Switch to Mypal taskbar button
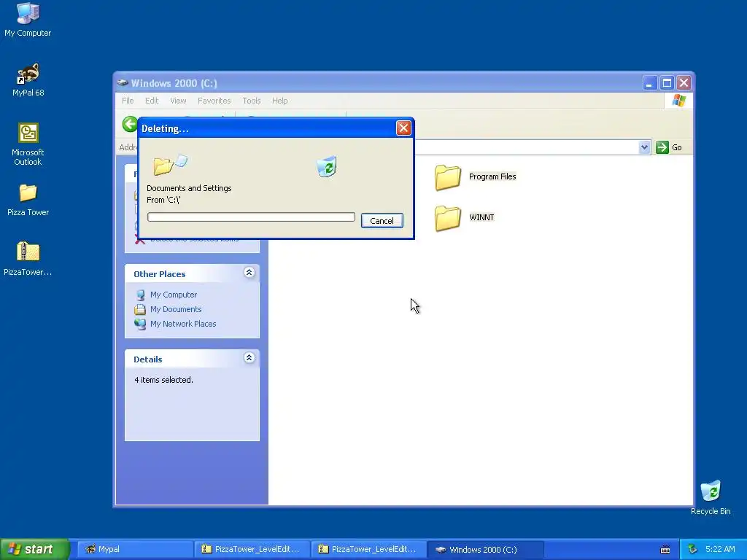Image resolution: width=747 pixels, height=560 pixels. 134,549
